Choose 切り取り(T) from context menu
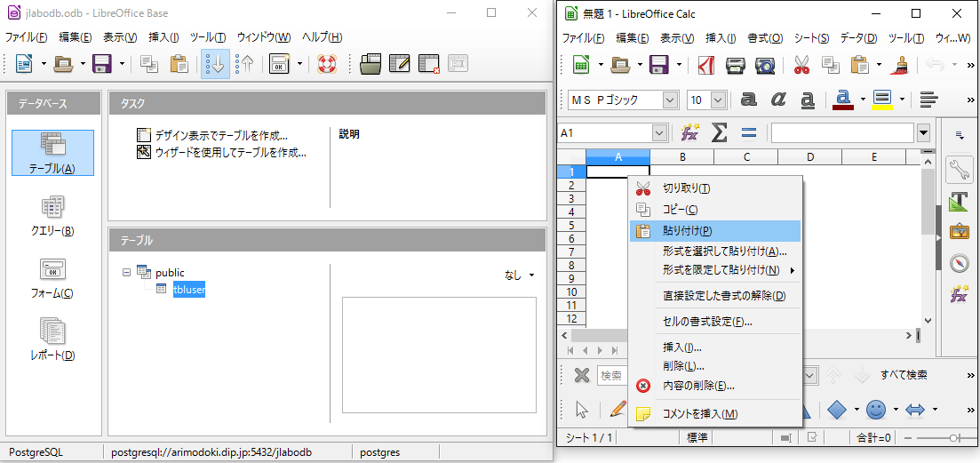 coord(715,188)
